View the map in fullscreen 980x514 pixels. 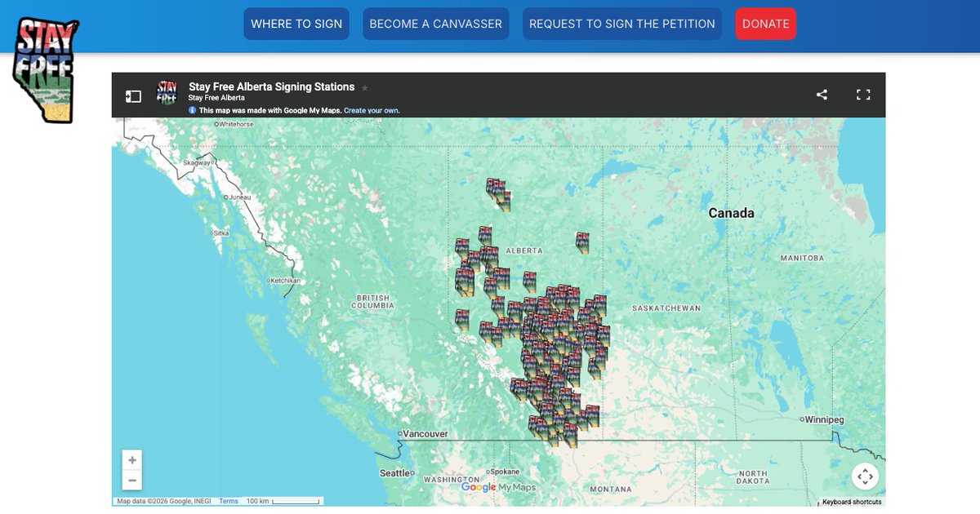(x=863, y=95)
